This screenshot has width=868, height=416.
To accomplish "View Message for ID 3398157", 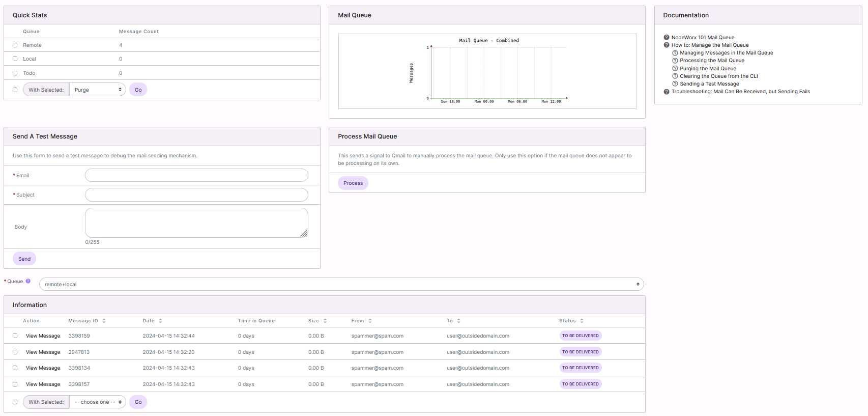I will pyautogui.click(x=43, y=384).
